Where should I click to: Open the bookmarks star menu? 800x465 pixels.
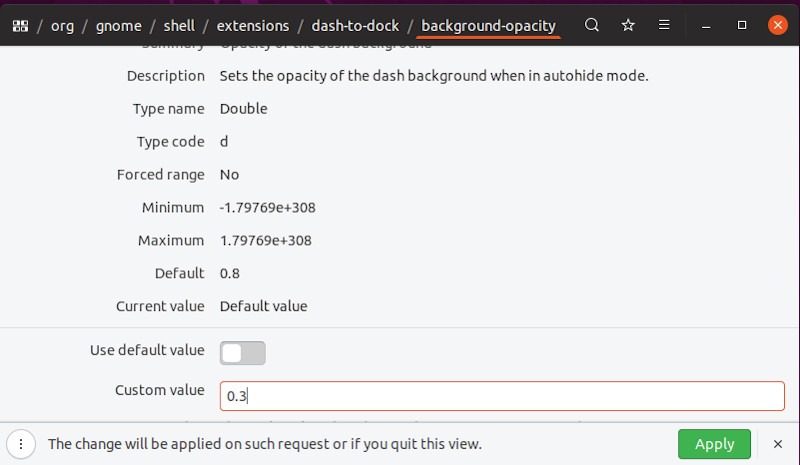[x=628, y=26]
